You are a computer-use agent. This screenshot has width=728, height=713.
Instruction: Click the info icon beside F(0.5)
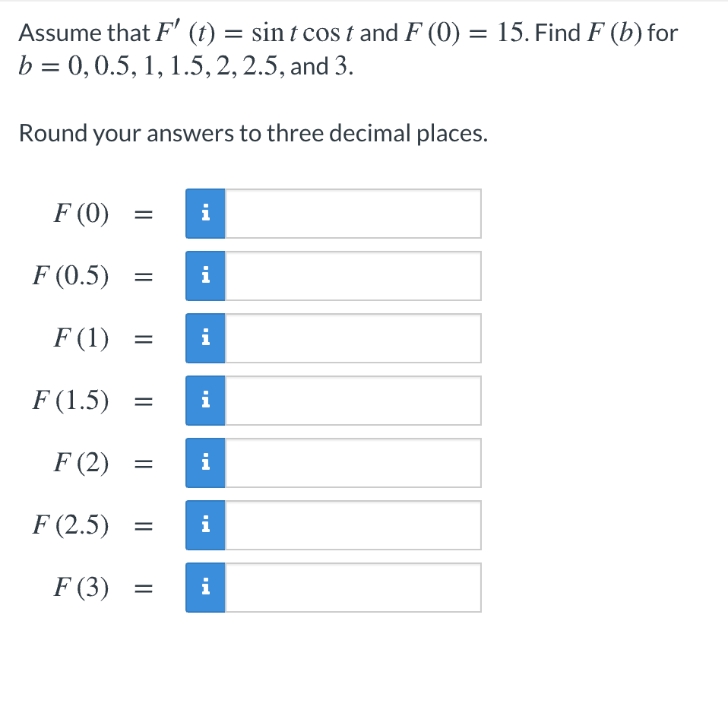pyautogui.click(x=204, y=276)
